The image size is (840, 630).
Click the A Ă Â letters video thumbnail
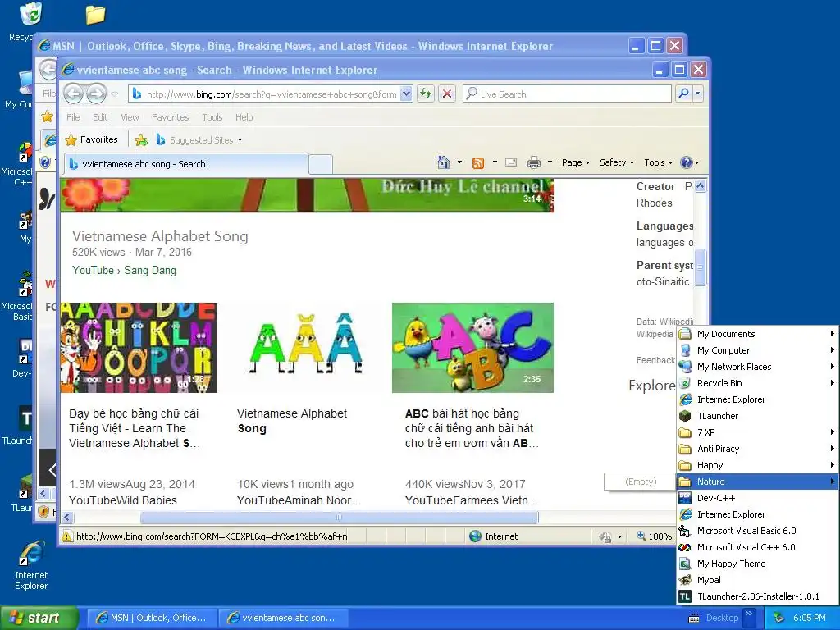(305, 348)
